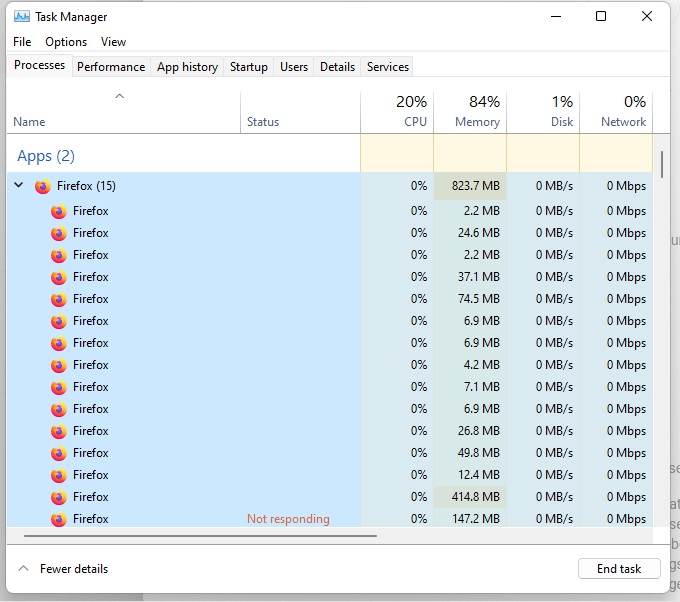Click the Not responding Firefox process icon

point(58,519)
